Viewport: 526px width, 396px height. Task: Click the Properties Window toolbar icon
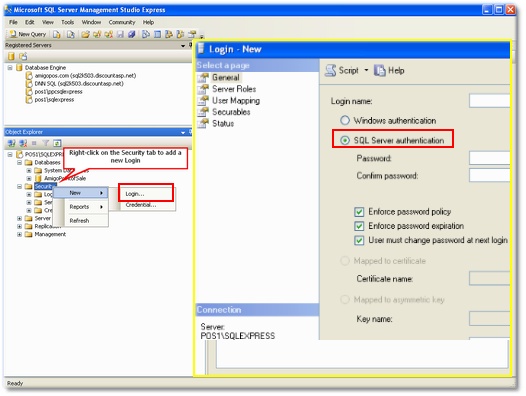point(192,34)
